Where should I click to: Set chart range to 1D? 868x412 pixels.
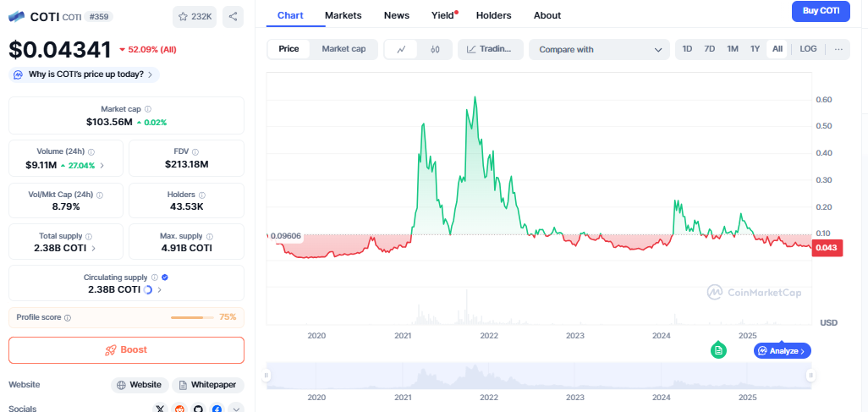687,49
